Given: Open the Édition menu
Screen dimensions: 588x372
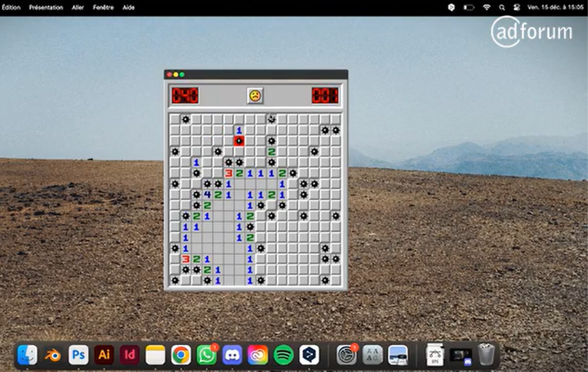Looking at the screenshot, I should click(11, 7).
